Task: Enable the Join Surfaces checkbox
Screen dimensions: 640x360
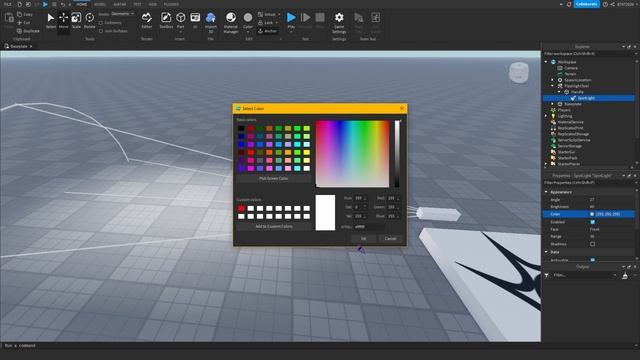Action: pos(101,31)
